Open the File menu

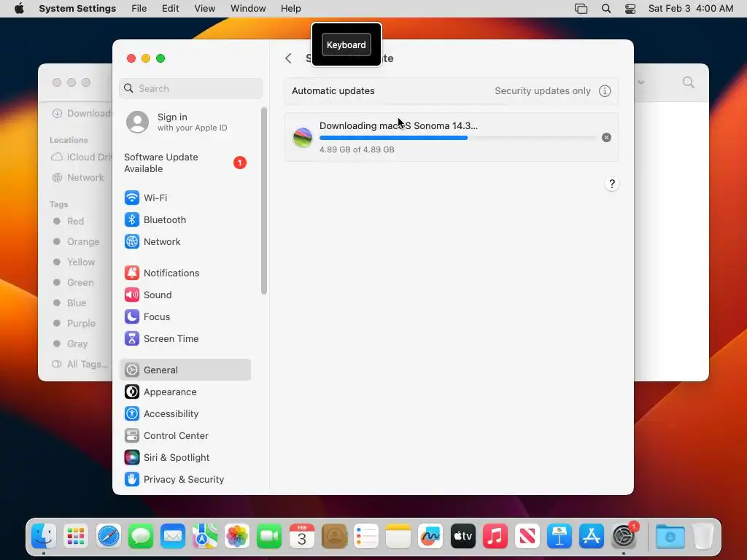pyautogui.click(x=139, y=9)
